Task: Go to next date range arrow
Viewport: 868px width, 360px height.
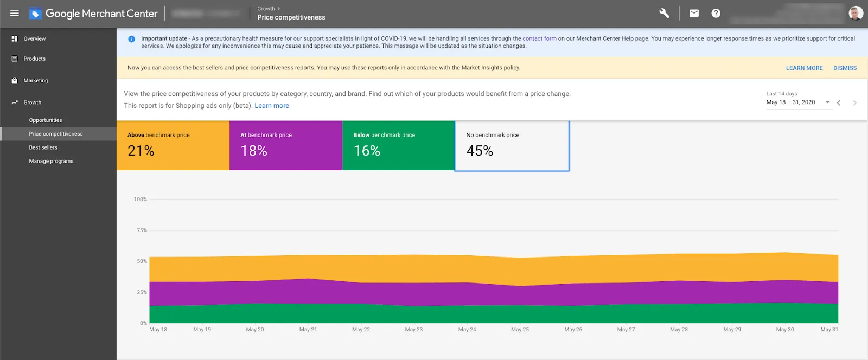Action: (x=854, y=102)
